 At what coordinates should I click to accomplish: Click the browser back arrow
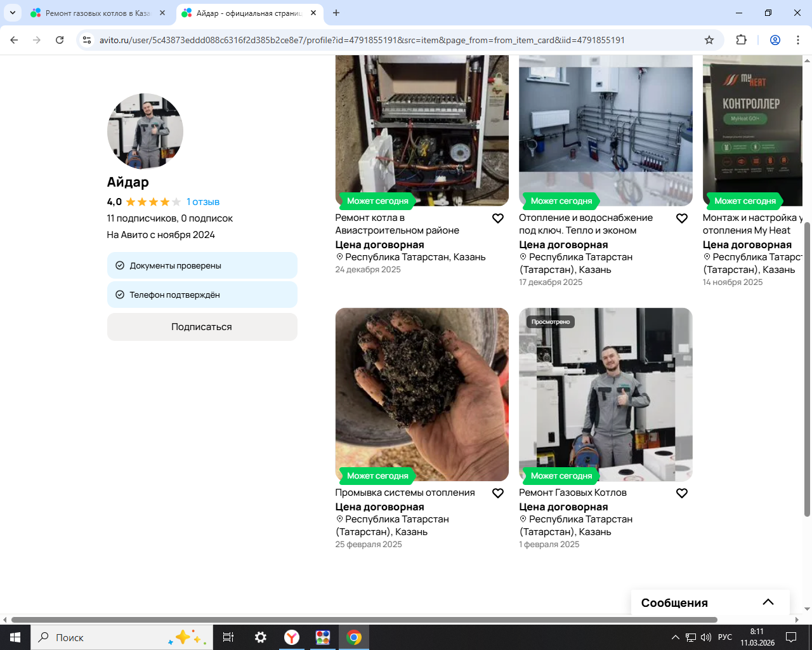[14, 40]
